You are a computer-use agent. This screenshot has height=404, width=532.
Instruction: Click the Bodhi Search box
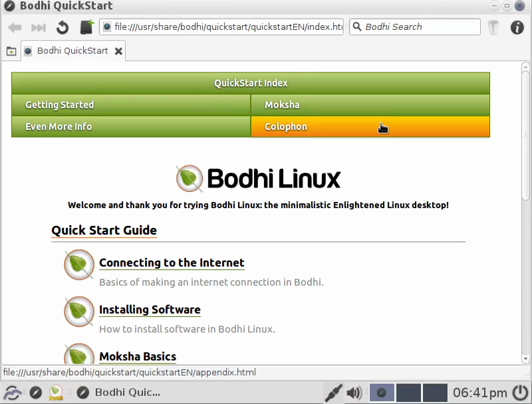(x=415, y=27)
